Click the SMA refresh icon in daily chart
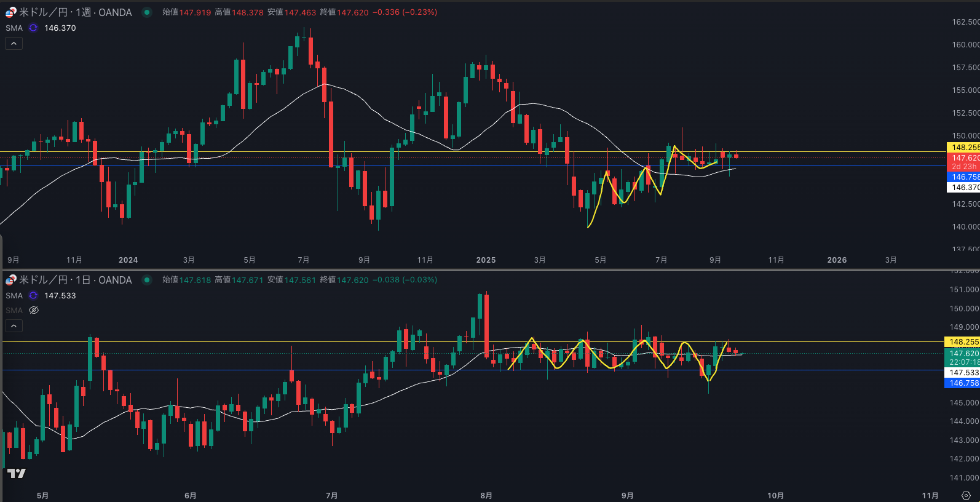The image size is (980, 502). click(33, 296)
